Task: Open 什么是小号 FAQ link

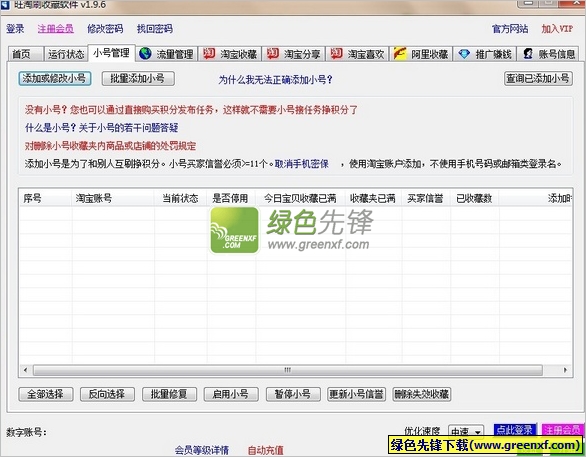Action: [x=101, y=128]
